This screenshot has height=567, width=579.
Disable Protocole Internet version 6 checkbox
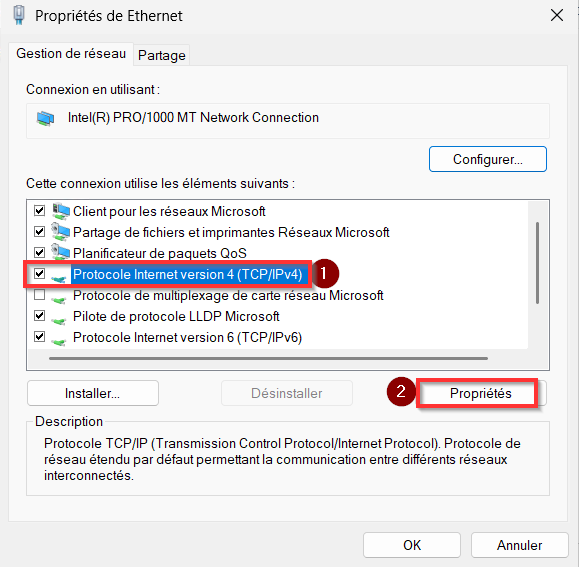pos(40,337)
